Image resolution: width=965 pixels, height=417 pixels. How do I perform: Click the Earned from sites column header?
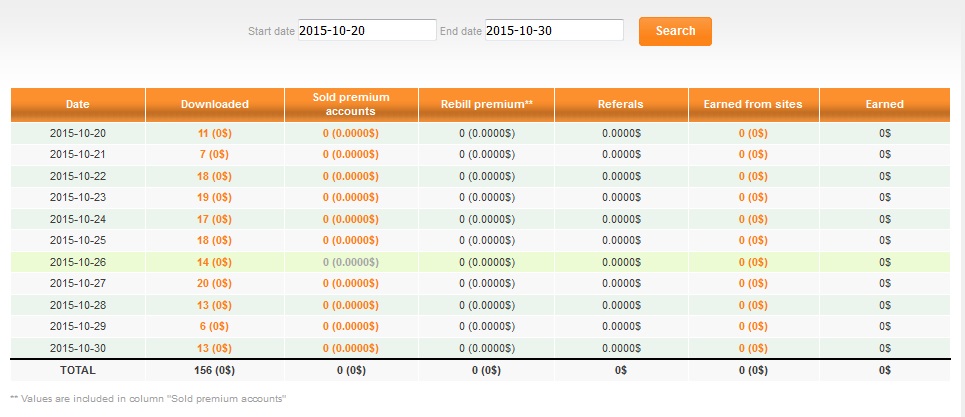coord(753,105)
